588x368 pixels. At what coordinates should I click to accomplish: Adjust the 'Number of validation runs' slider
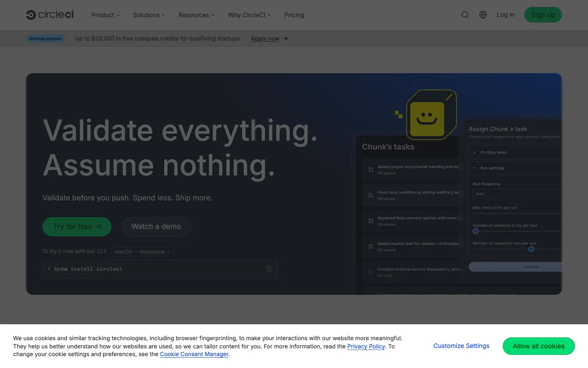531,249
